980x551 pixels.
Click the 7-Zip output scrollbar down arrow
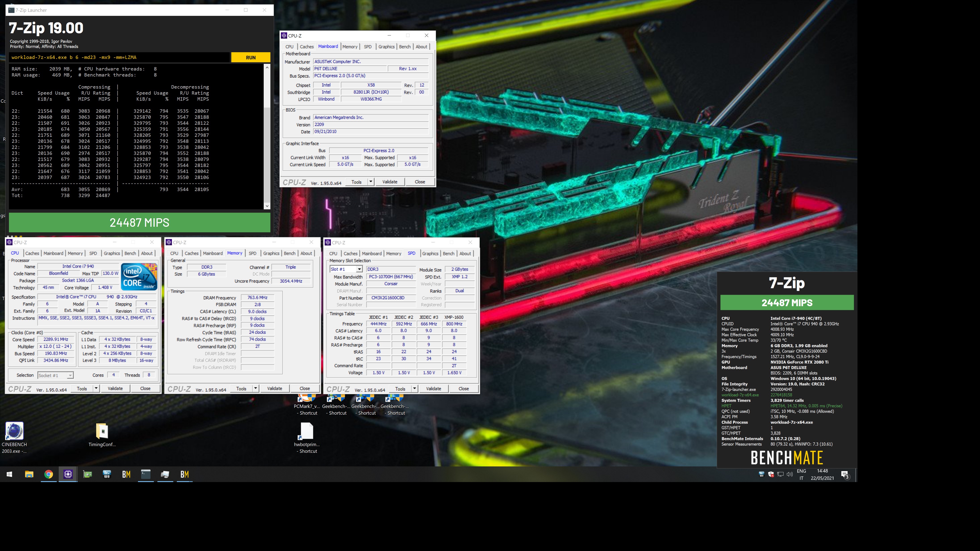click(x=267, y=206)
